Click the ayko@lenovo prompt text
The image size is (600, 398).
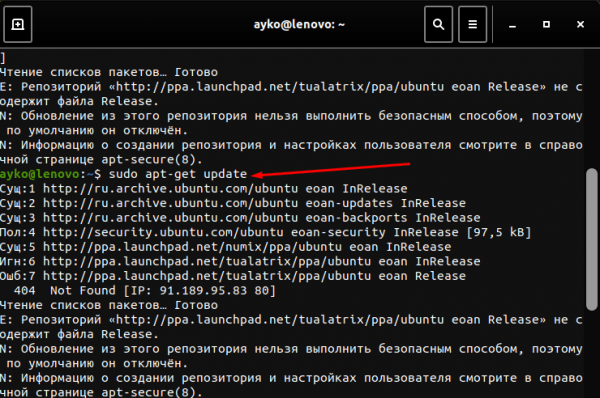coord(40,174)
